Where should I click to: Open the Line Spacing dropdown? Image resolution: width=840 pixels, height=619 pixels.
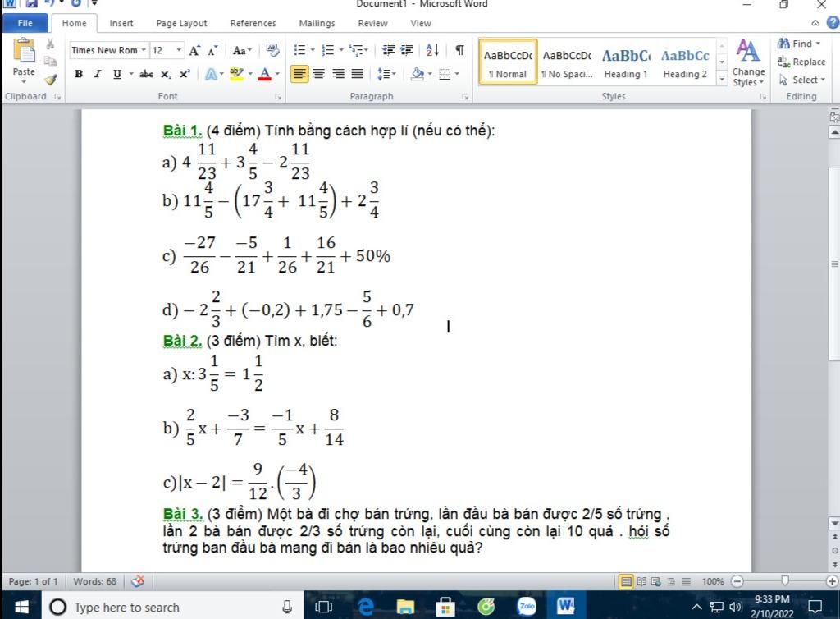pos(386,74)
